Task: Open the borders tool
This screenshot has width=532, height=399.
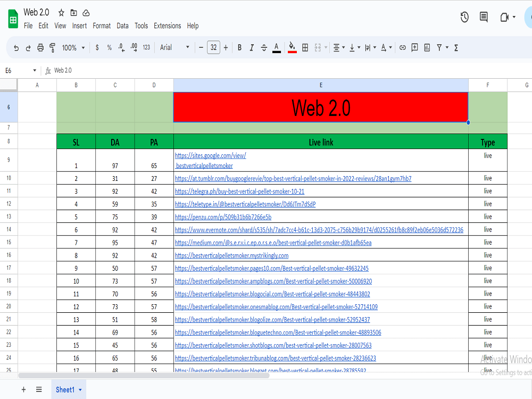Action: (x=305, y=48)
